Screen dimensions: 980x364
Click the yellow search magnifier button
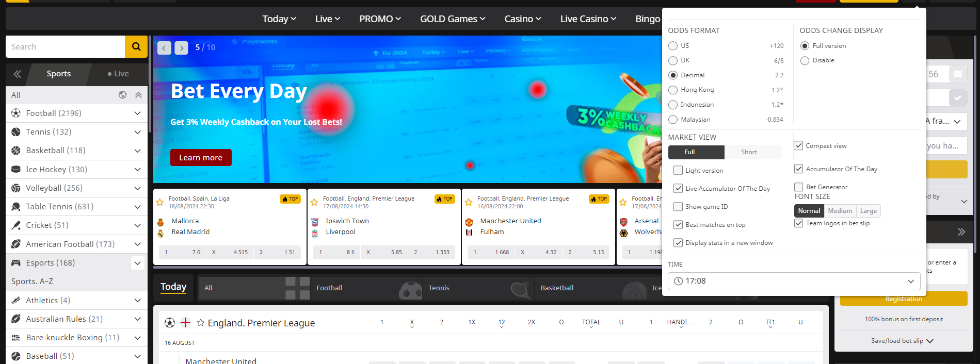(136, 46)
